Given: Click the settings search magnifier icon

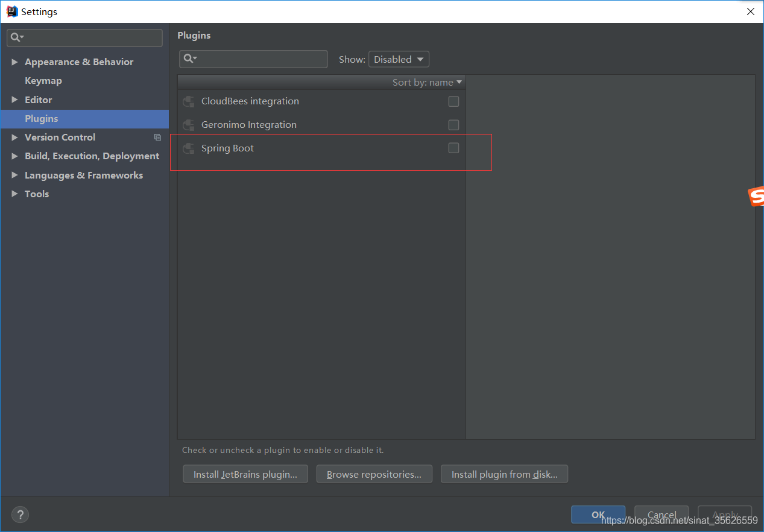Looking at the screenshot, I should (x=16, y=37).
